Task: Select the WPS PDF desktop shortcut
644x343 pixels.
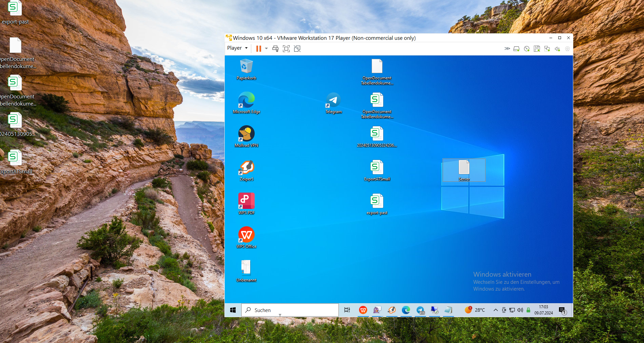Action: [x=246, y=204]
